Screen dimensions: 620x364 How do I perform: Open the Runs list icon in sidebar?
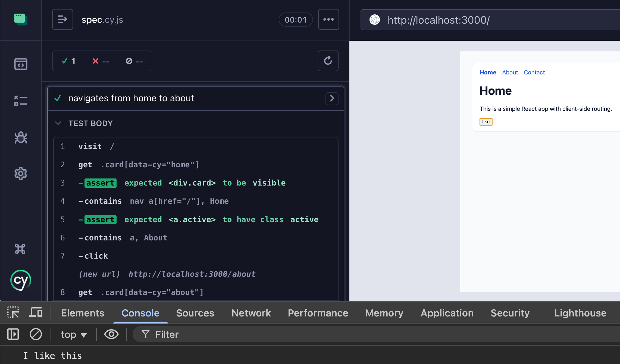[21, 101]
